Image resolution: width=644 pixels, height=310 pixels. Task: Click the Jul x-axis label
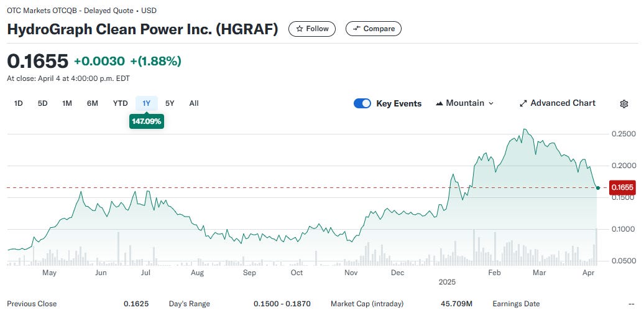click(145, 273)
